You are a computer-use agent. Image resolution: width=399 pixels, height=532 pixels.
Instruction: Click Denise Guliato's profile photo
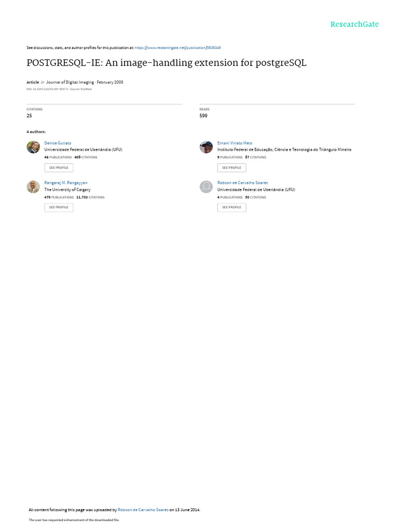click(x=33, y=147)
